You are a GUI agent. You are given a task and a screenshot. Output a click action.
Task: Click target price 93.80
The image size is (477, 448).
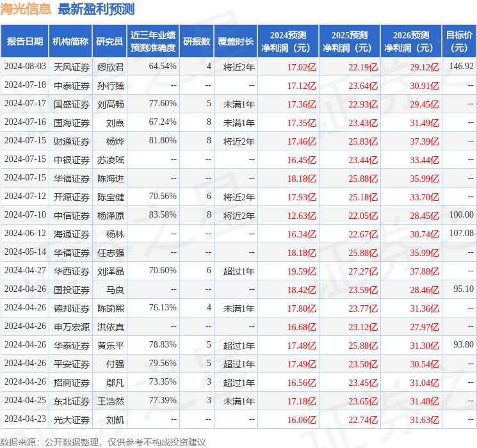point(464,344)
